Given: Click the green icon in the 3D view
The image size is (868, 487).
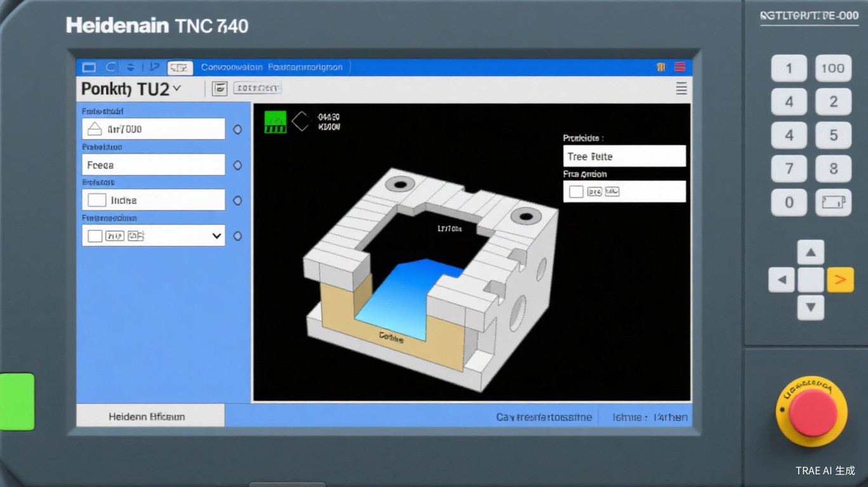Looking at the screenshot, I should coord(275,122).
